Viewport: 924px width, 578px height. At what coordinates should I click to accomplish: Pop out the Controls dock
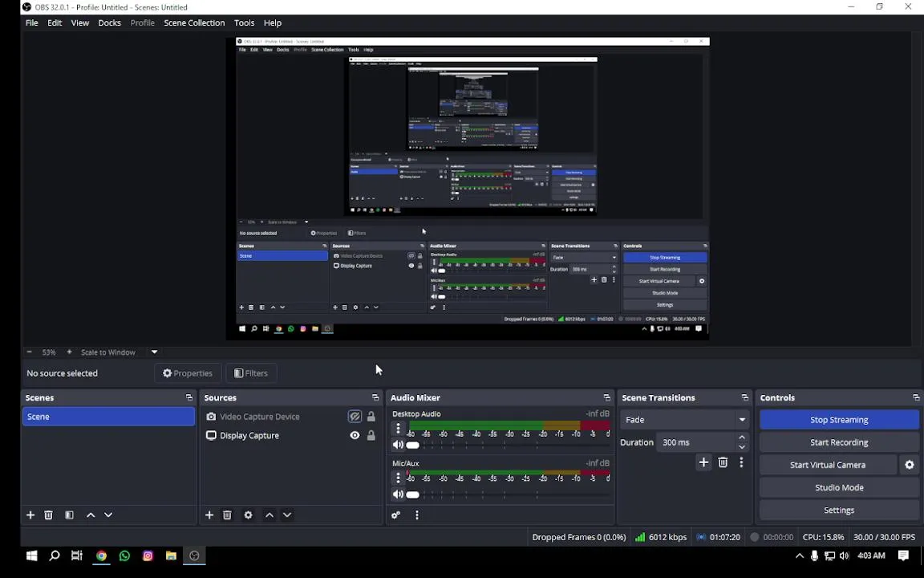click(x=916, y=397)
